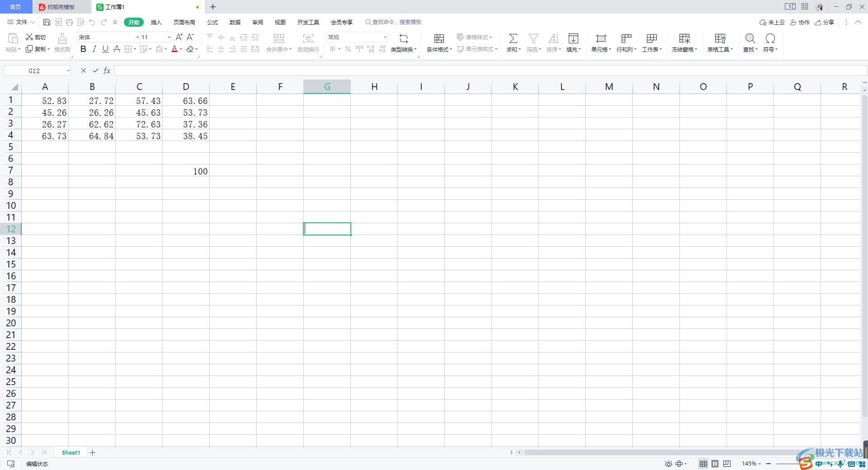This screenshot has height=470, width=868.
Task: Open the Review (审阅) ribbon tab
Action: click(258, 22)
